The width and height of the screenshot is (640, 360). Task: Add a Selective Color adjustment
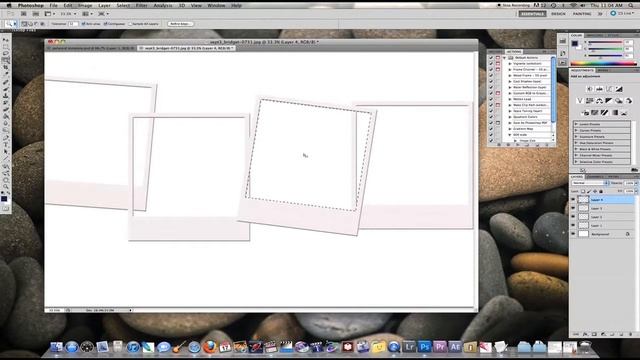tap(624, 113)
